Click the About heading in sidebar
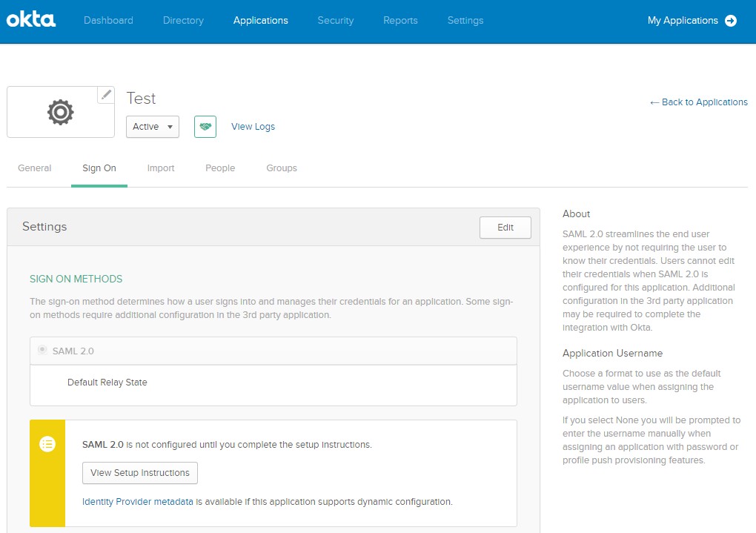This screenshot has height=533, width=756. [576, 213]
